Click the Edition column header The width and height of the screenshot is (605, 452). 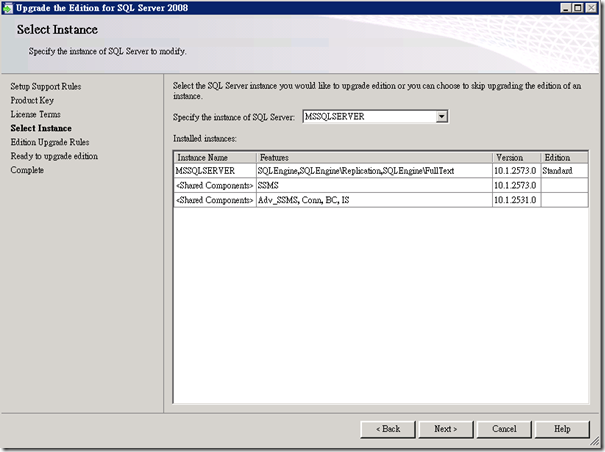[563, 158]
